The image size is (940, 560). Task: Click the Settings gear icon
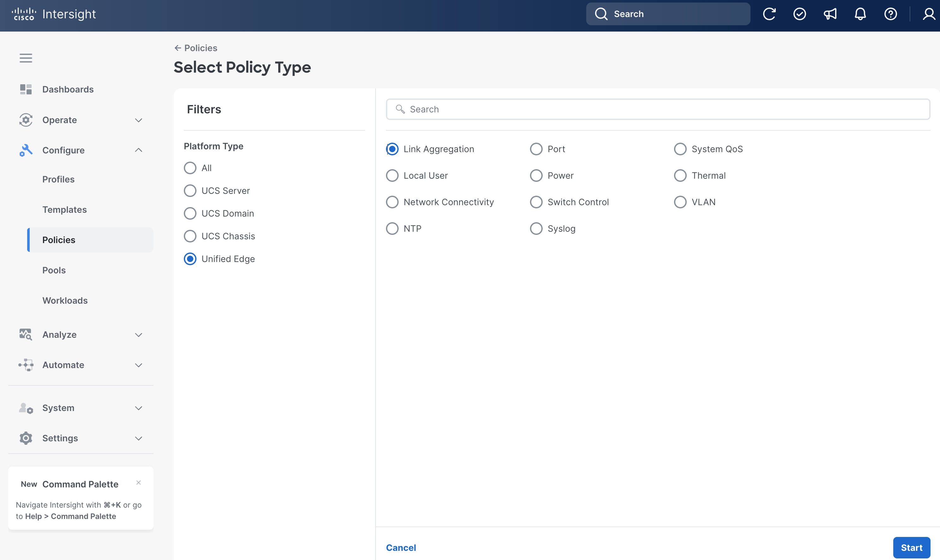point(26,438)
